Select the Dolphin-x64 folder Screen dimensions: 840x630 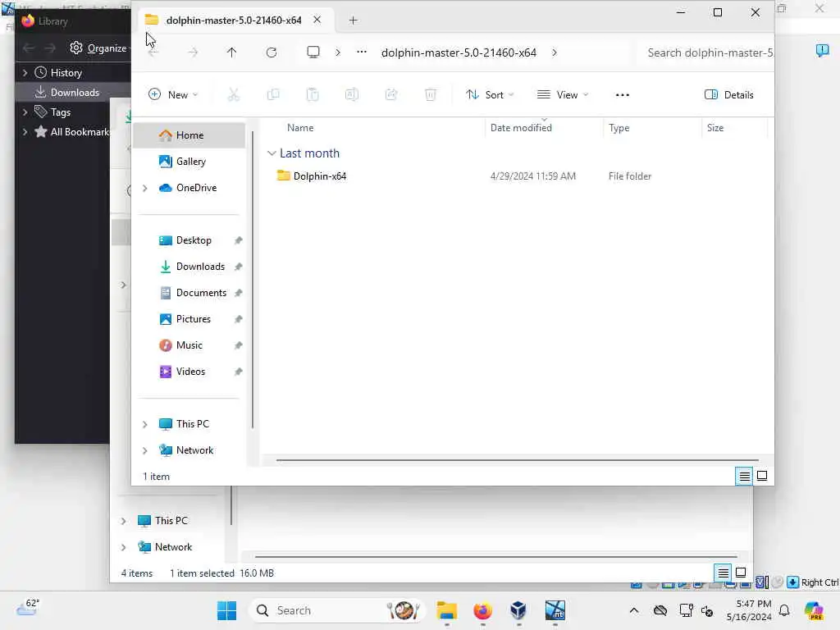[319, 176]
